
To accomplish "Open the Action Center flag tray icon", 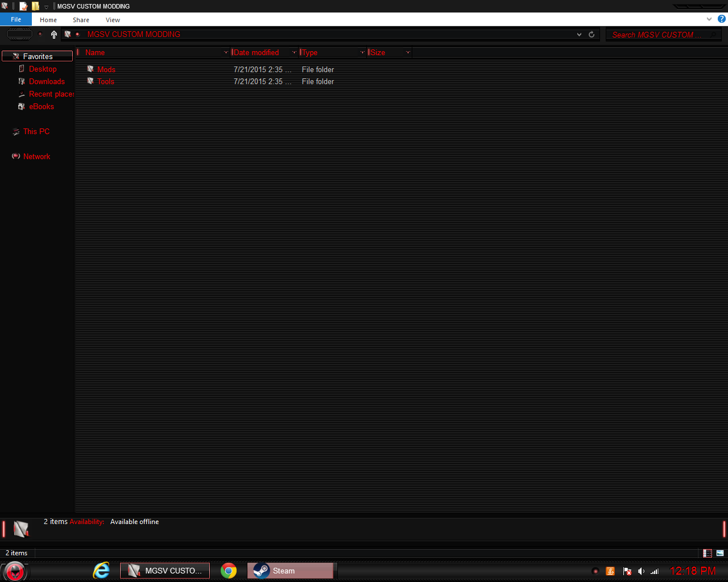I will click(627, 571).
